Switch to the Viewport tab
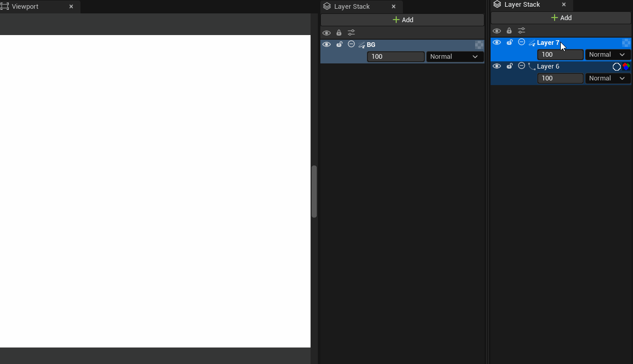633x364 pixels. coord(25,7)
